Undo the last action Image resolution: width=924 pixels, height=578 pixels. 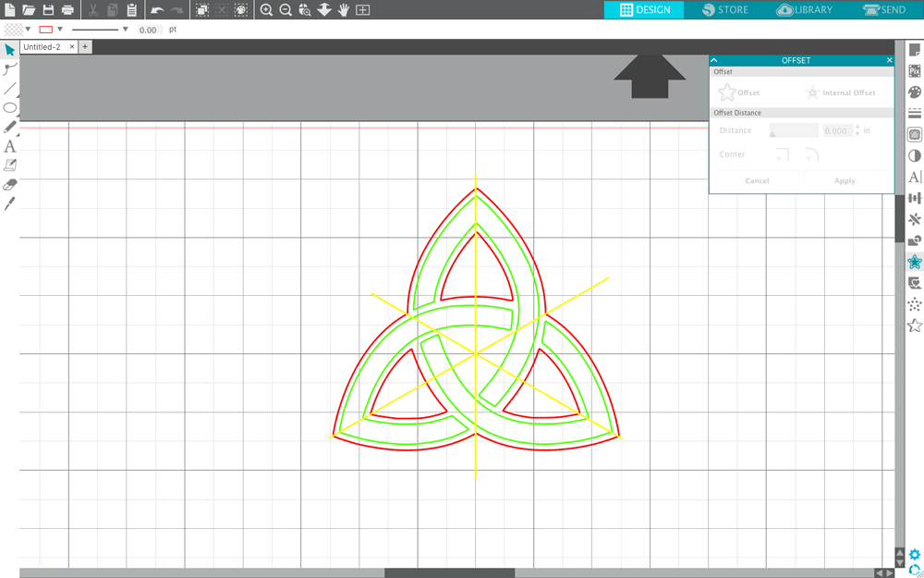pos(157,9)
